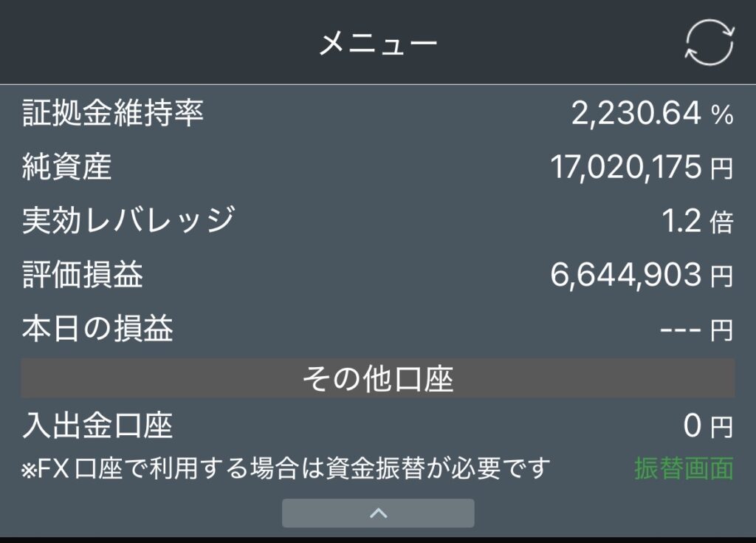
Task: Select the 入出金口座 label
Action: [97, 426]
